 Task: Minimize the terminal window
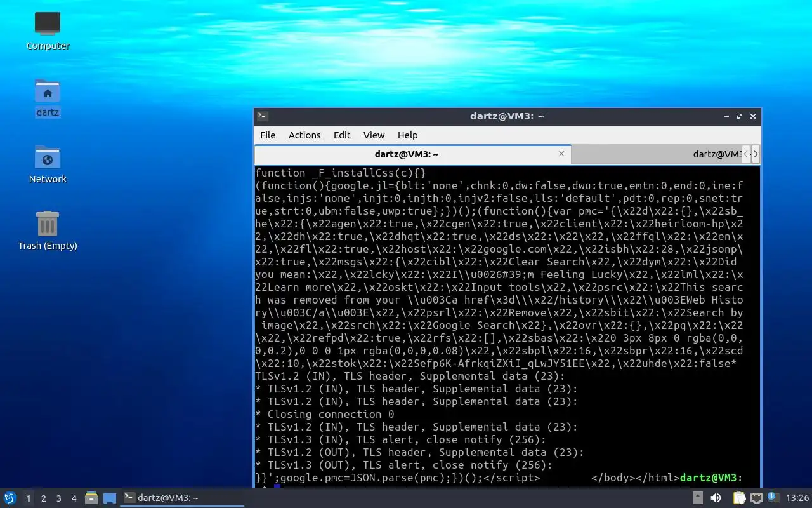pos(726,116)
